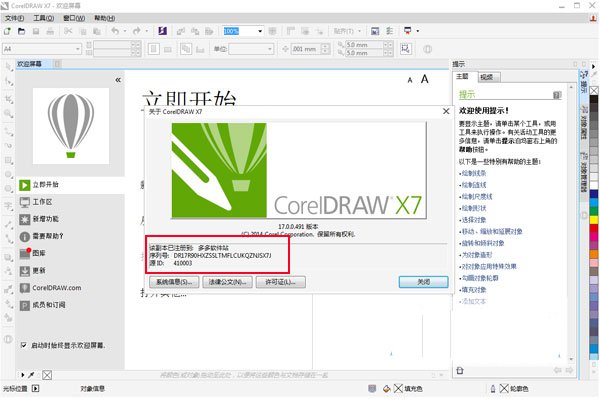Click the Fill color bucket icon in status bar
This screenshot has width=600, height=399.
tap(386, 389)
